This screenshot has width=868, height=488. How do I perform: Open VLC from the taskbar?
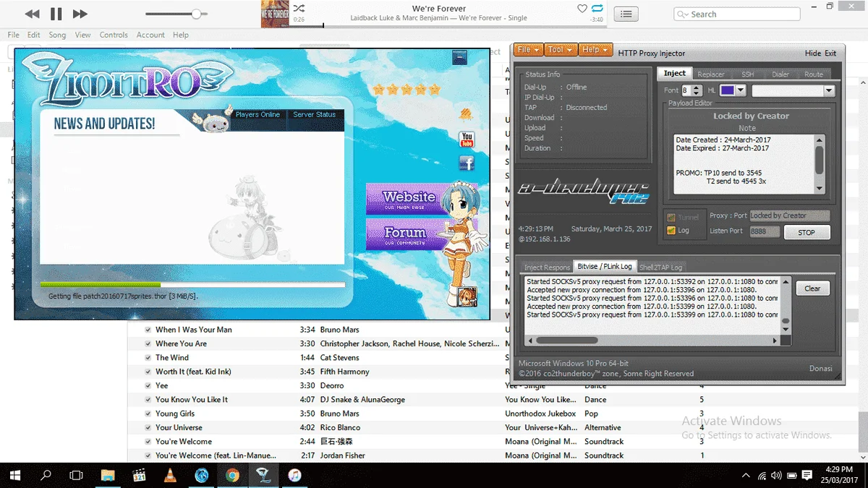coord(170,475)
